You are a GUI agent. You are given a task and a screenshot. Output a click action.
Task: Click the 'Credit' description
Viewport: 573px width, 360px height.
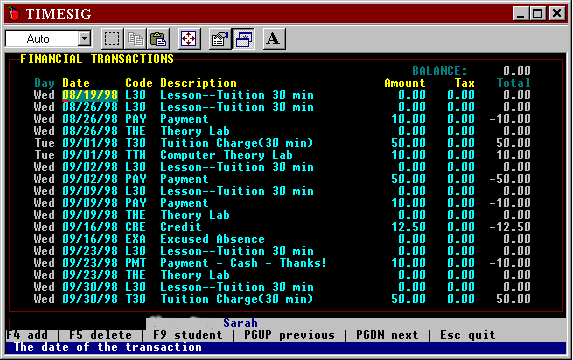coord(181,227)
